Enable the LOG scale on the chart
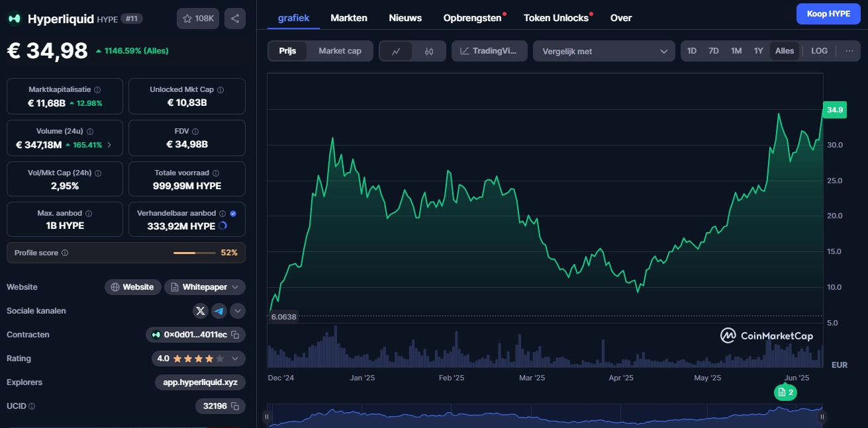This screenshot has height=428, width=868. click(x=819, y=50)
